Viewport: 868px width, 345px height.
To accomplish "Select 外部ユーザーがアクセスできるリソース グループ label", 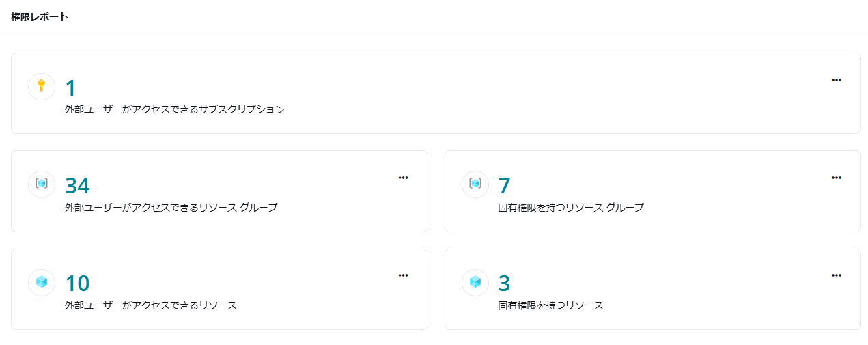I will click(171, 208).
